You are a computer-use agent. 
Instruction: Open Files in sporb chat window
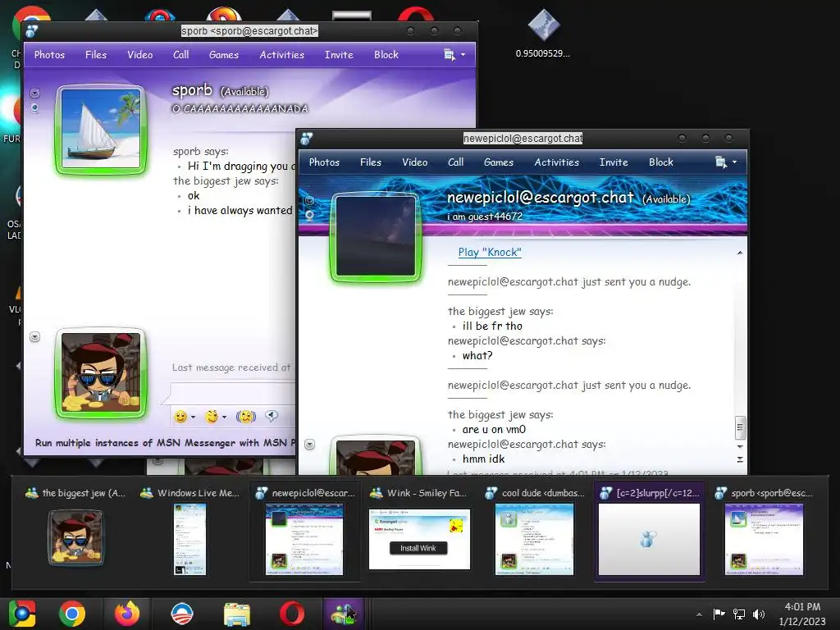coord(96,55)
